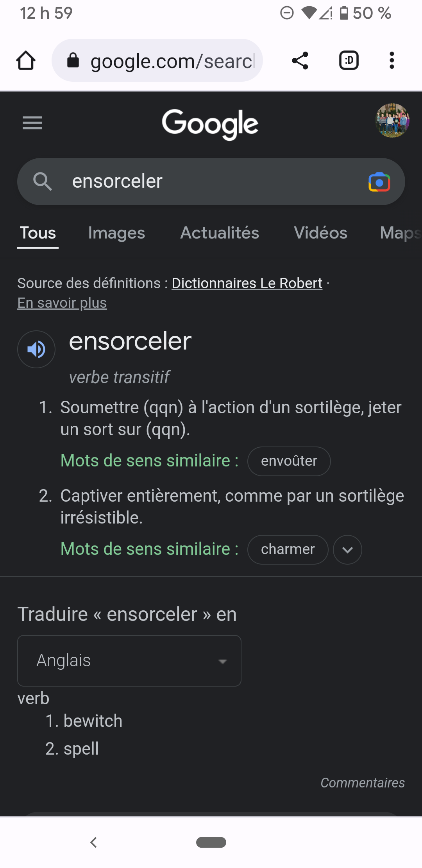Tap the Google Lens camera icon
422x868 pixels.
(x=379, y=182)
